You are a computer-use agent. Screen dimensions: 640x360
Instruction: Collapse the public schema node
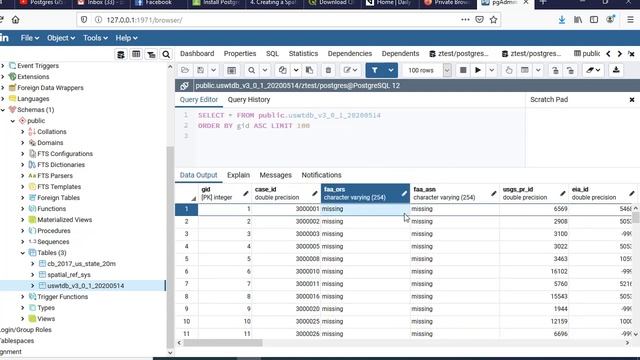(x=13, y=121)
